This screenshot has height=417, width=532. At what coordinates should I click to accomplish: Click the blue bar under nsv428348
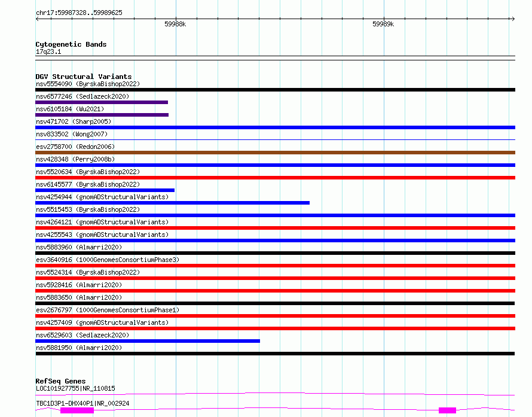[275, 165]
